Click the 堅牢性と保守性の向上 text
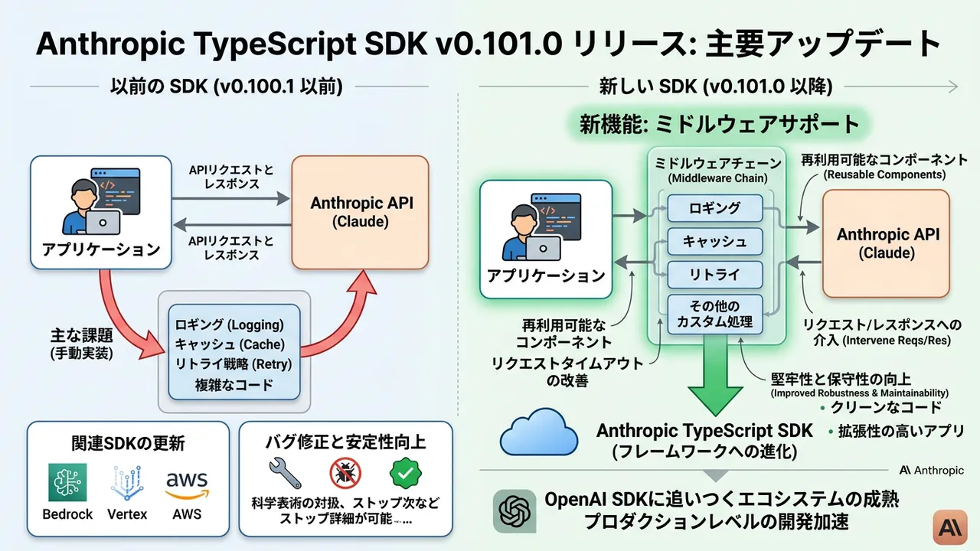The width and height of the screenshot is (980, 551). tap(839, 378)
